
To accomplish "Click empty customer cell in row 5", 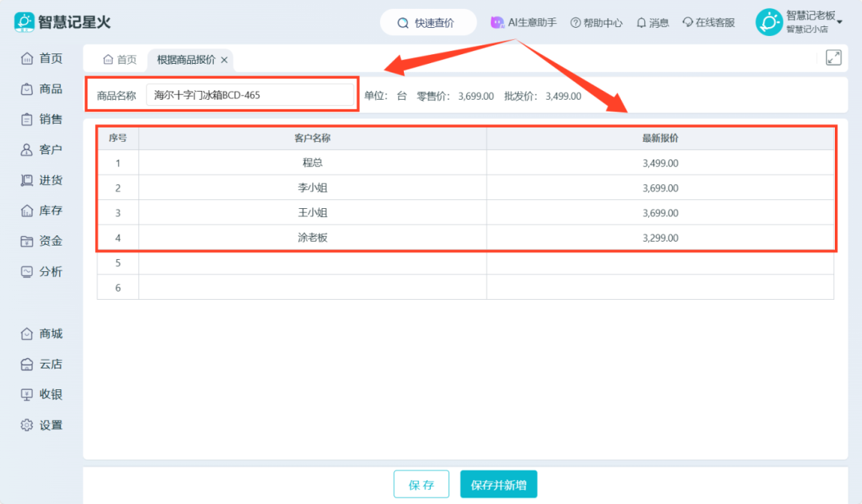I will pyautogui.click(x=312, y=262).
